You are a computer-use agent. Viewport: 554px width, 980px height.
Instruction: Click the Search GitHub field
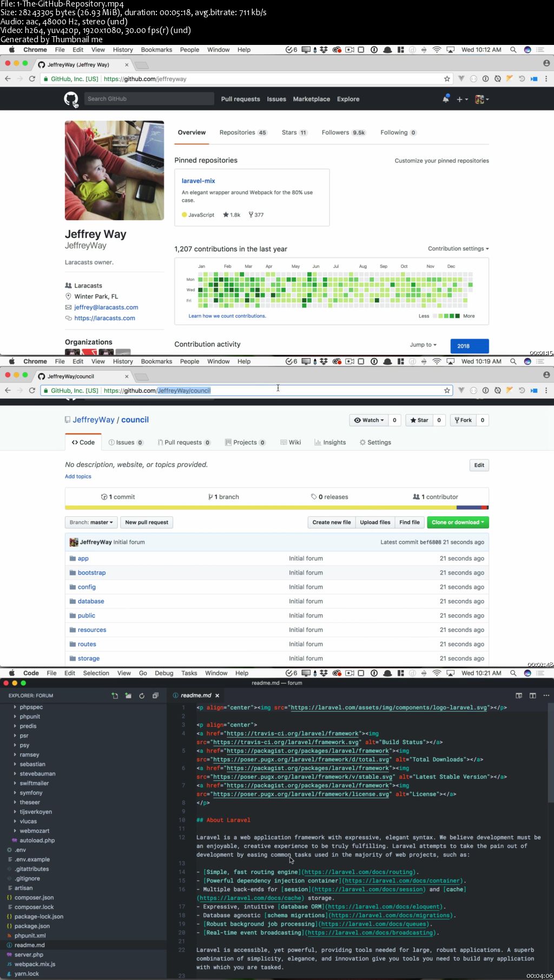coord(149,99)
